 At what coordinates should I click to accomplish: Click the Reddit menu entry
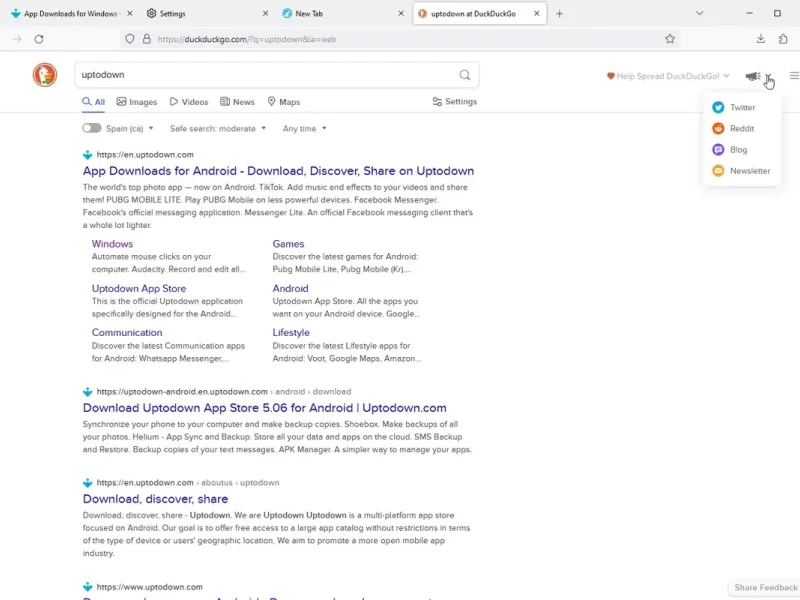point(742,129)
